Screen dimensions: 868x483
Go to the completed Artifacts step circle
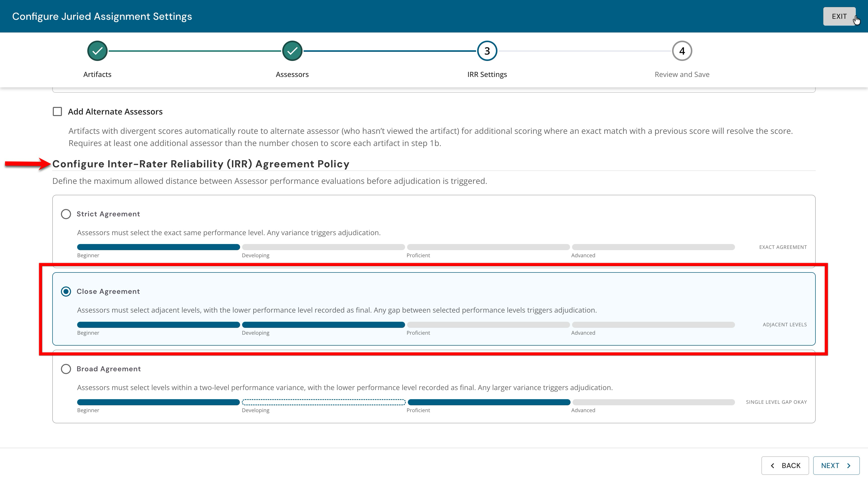tap(97, 51)
